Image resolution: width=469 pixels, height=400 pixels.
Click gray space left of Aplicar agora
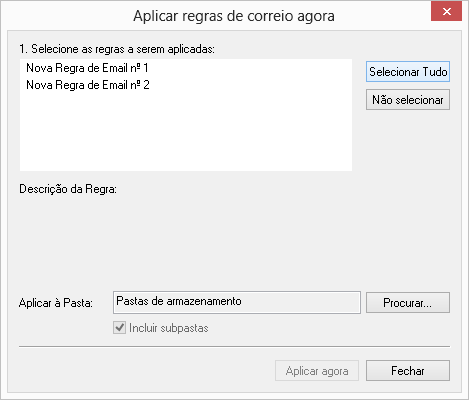pos(147,371)
